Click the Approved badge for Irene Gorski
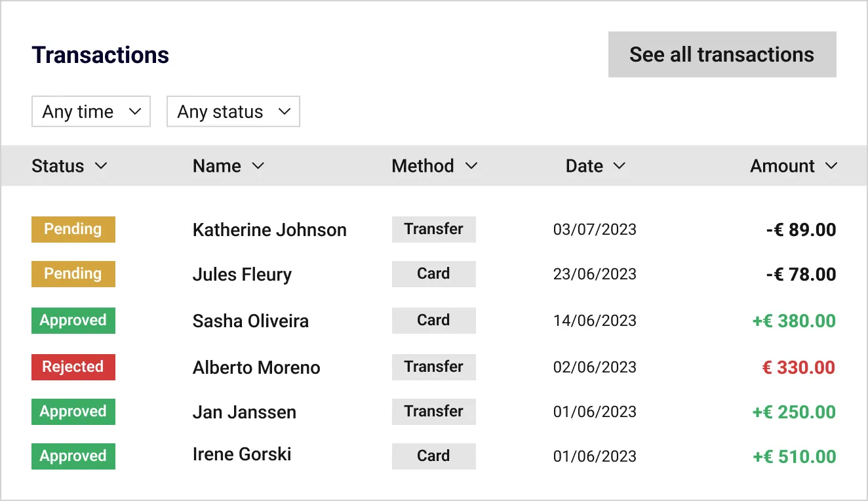Viewport: 868px width, 501px height. (x=73, y=456)
